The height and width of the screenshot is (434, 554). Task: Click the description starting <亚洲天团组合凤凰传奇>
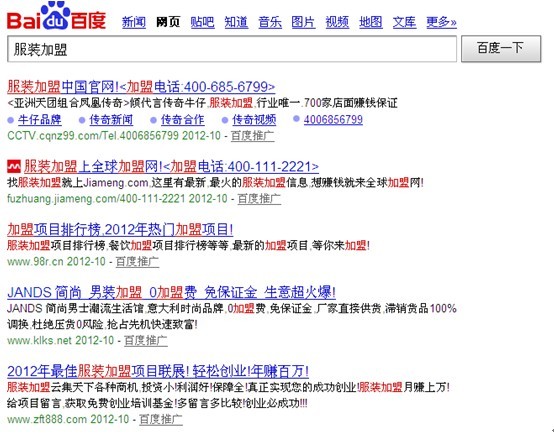[202, 103]
